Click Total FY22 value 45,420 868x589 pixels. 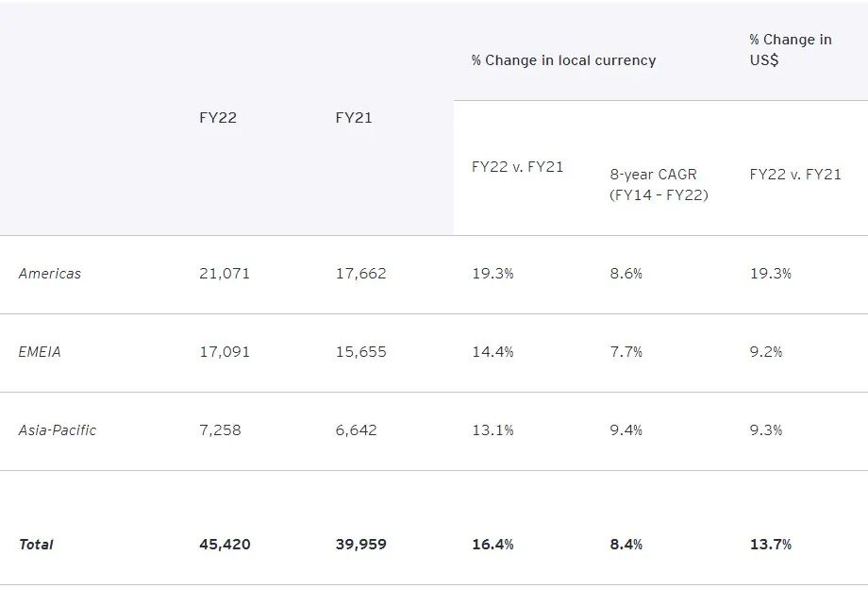point(225,545)
